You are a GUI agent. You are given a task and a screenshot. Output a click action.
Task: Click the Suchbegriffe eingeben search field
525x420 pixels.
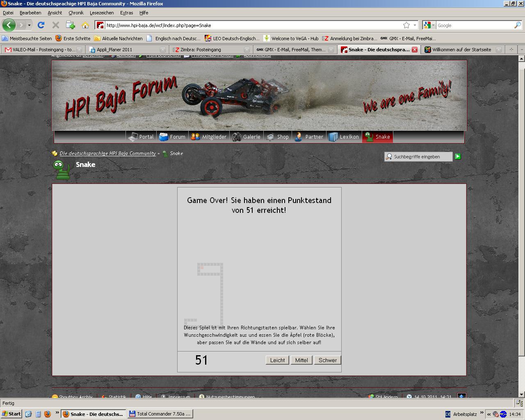coord(418,156)
